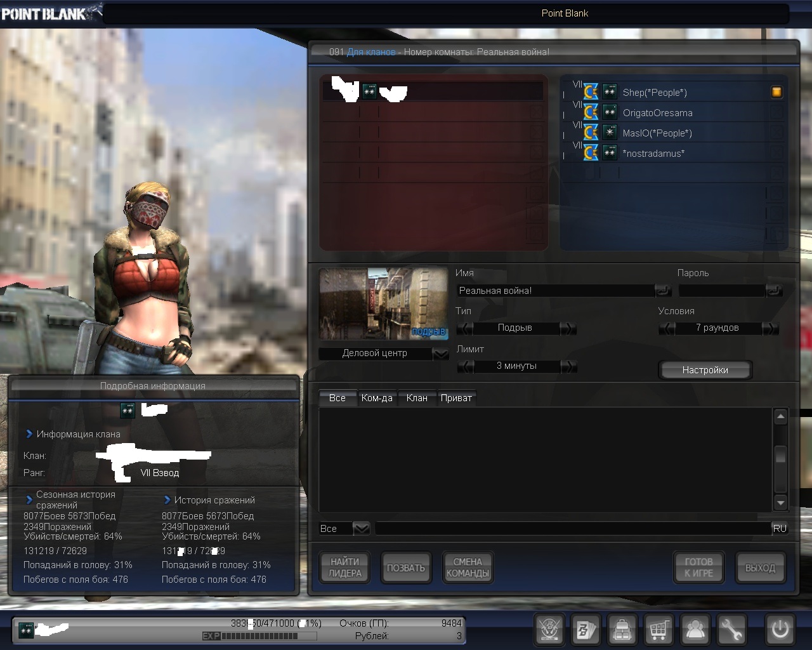
Task: Open the Настройки room settings button
Action: (705, 370)
